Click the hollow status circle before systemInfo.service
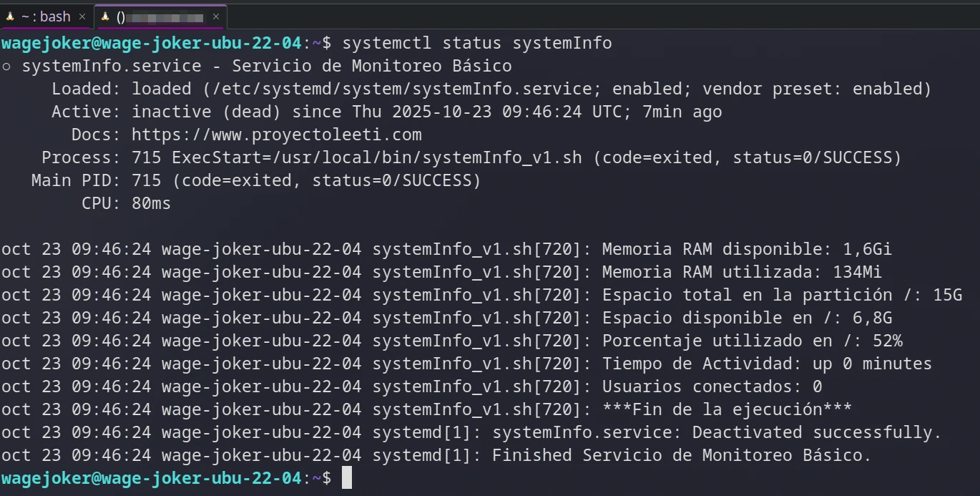Image resolution: width=980 pixels, height=496 pixels. point(6,67)
